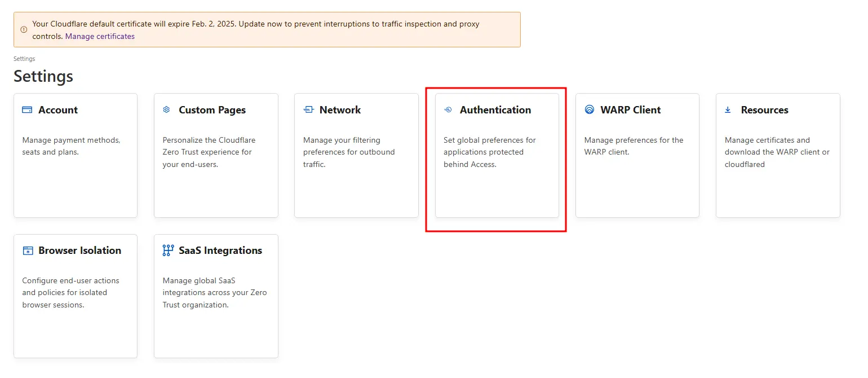The width and height of the screenshot is (868, 378).
Task: Click 'Configure end-user actions' description
Action: coord(70,293)
